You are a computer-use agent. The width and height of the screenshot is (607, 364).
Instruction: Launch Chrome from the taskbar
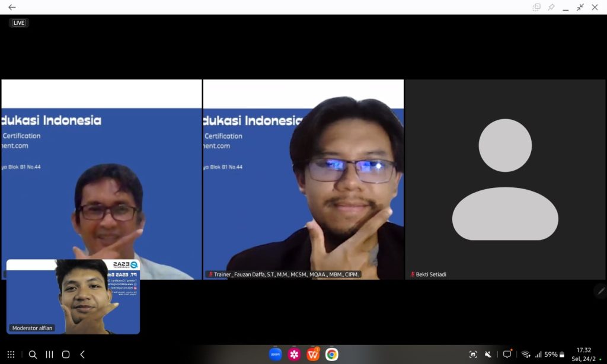point(331,355)
